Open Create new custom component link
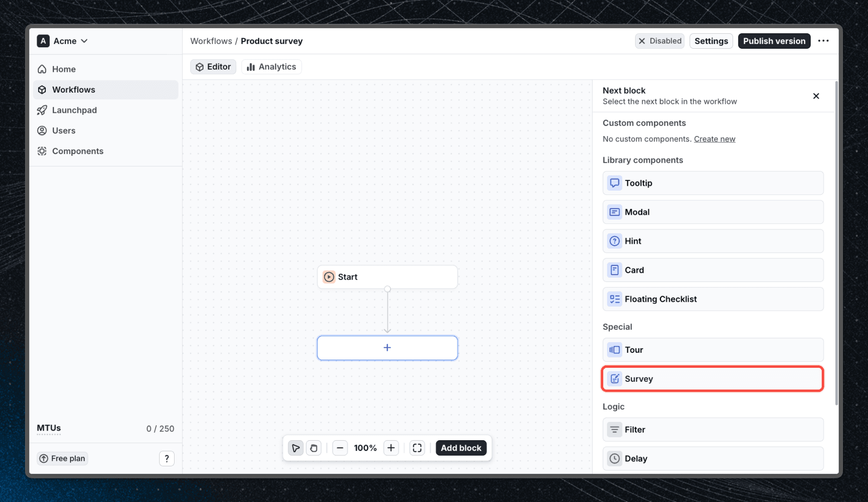868x502 pixels. click(x=715, y=139)
